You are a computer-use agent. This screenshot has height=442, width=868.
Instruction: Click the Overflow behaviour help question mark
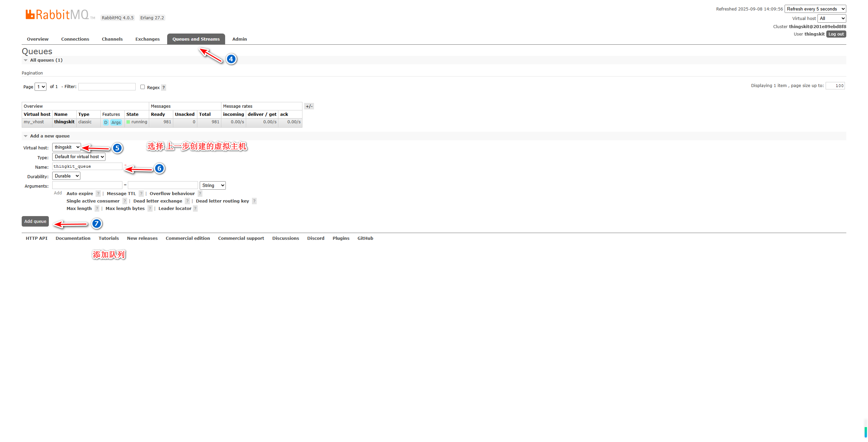pos(200,194)
